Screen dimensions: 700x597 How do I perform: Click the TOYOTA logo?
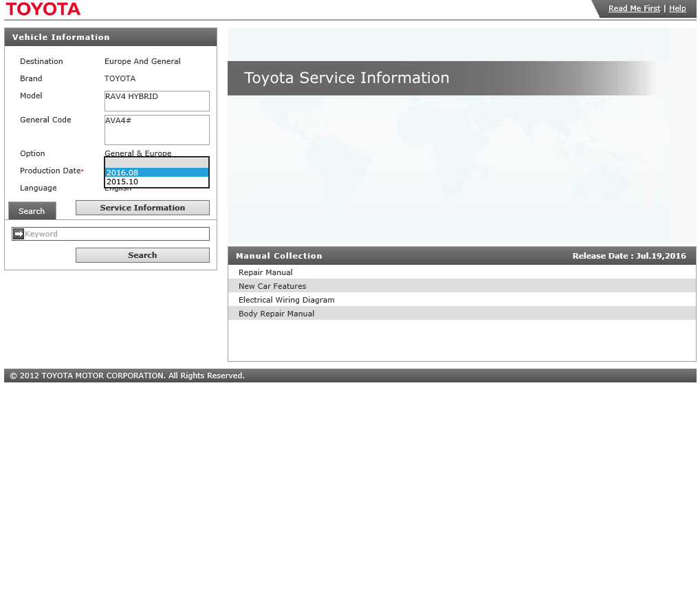[43, 9]
